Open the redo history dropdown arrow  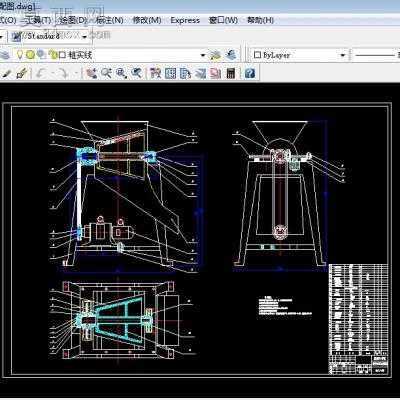pos(76,73)
